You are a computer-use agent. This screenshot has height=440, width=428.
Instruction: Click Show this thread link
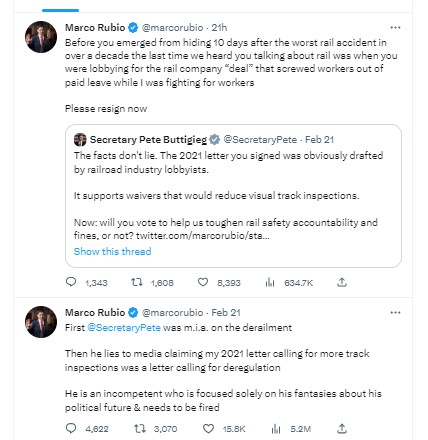(112, 251)
